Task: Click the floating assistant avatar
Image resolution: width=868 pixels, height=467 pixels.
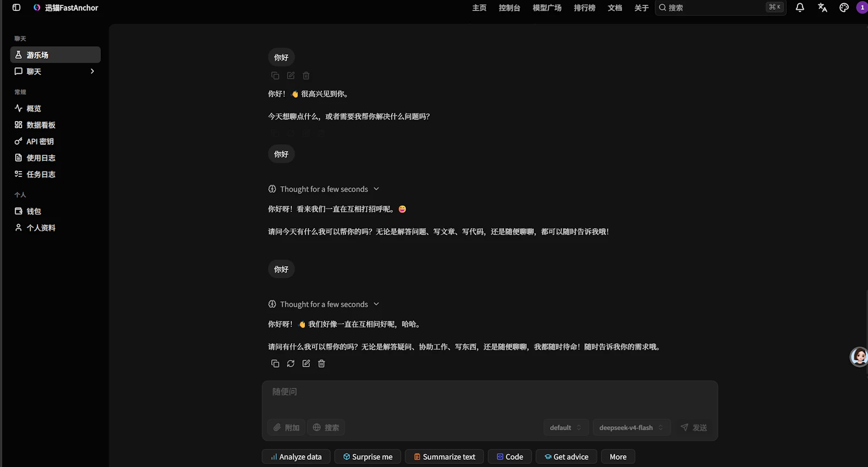Action: click(x=859, y=357)
